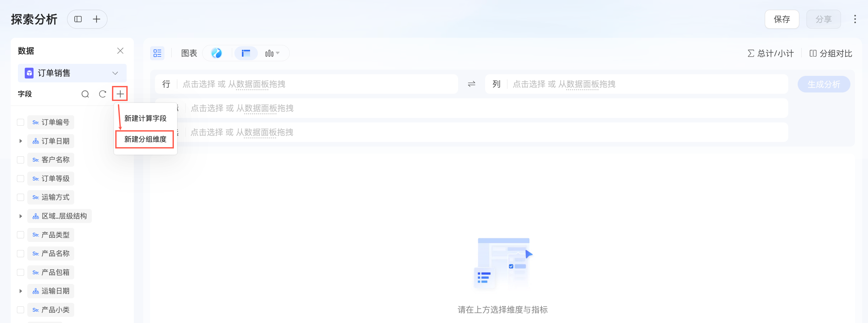Click the 分享 button
The height and width of the screenshot is (323, 868).
tap(823, 19)
